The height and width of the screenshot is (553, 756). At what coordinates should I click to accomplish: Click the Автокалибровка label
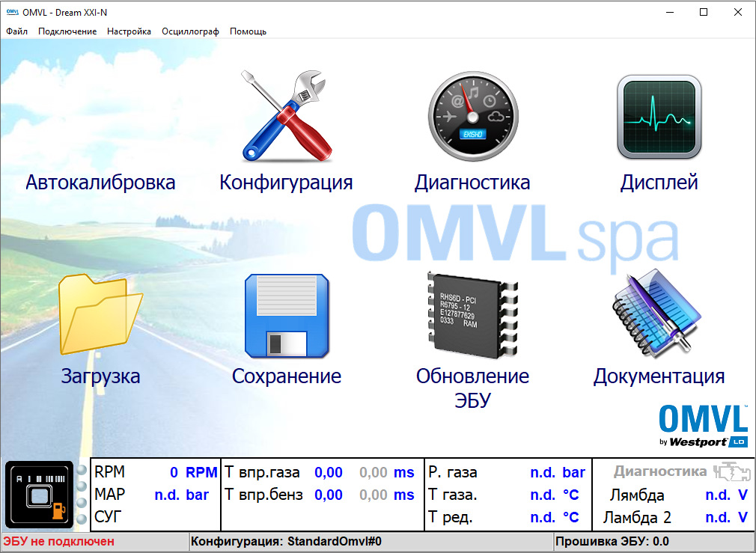100,182
